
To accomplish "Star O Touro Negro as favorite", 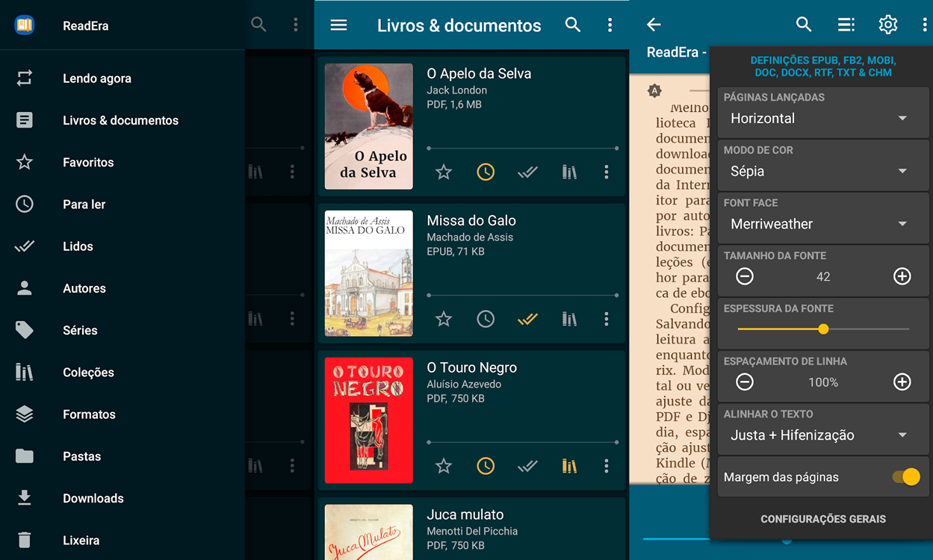I will [444, 467].
